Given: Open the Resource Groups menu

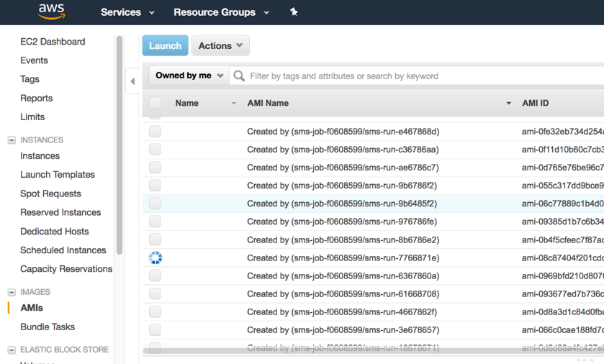Looking at the screenshot, I should (x=221, y=12).
